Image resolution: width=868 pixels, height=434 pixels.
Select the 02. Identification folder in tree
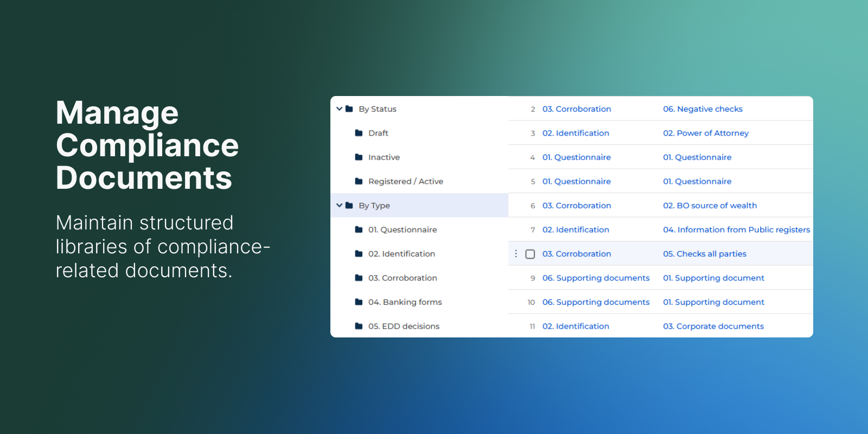[401, 254]
